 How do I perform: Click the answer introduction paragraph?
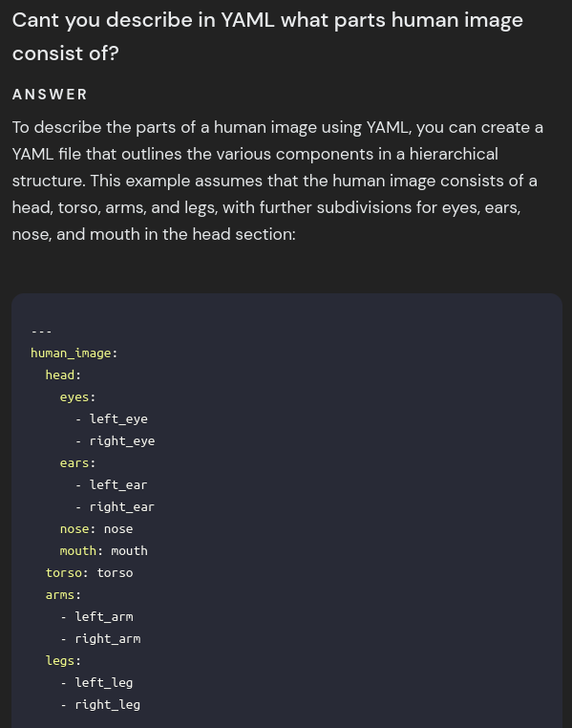(278, 181)
